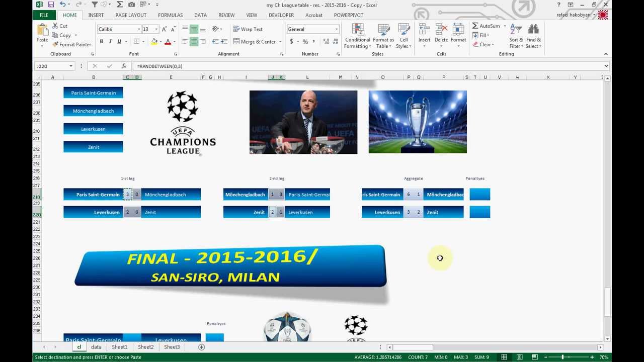Activate Format Painter
Viewport: 644px width, 362px height.
(71, 44)
